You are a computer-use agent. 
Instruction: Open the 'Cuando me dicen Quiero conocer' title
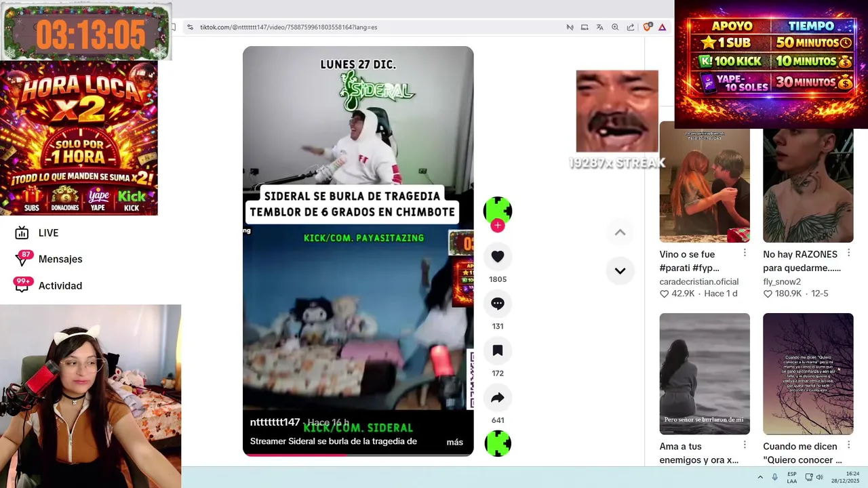point(802,453)
